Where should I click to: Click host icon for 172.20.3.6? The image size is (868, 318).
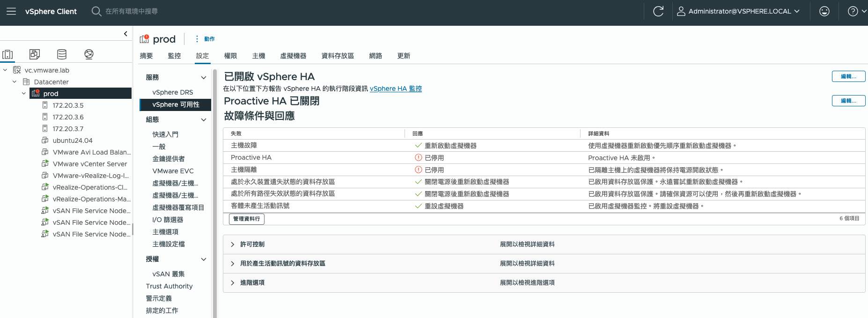click(x=45, y=117)
